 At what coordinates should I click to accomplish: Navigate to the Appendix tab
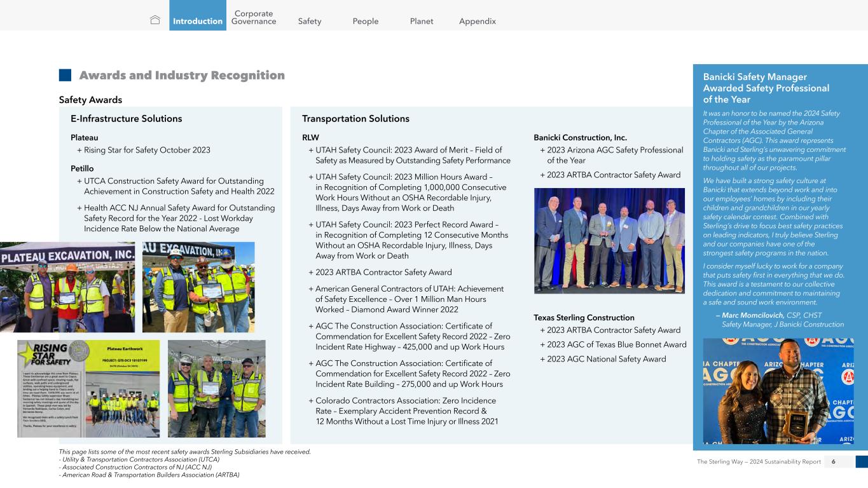[x=478, y=21]
